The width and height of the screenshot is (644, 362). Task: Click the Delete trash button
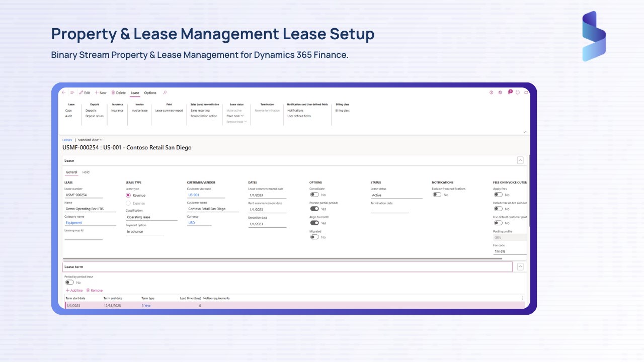[x=119, y=93]
